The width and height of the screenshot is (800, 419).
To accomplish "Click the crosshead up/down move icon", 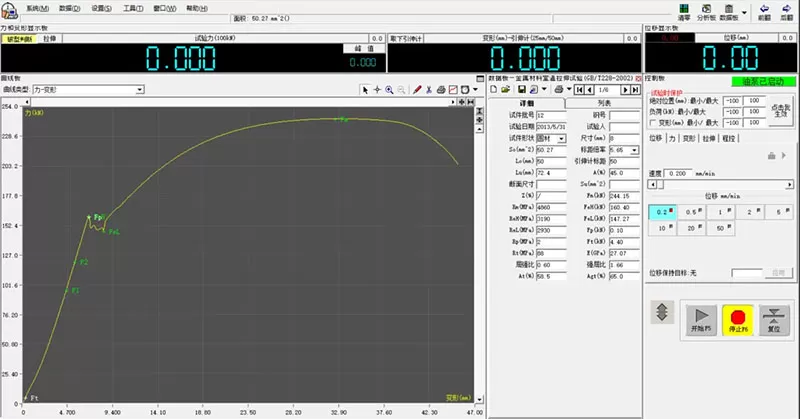I will 662,312.
